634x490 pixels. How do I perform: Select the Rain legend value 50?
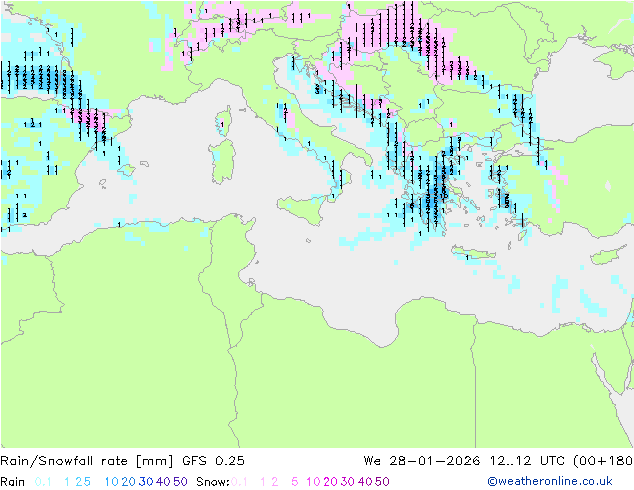[x=180, y=482]
